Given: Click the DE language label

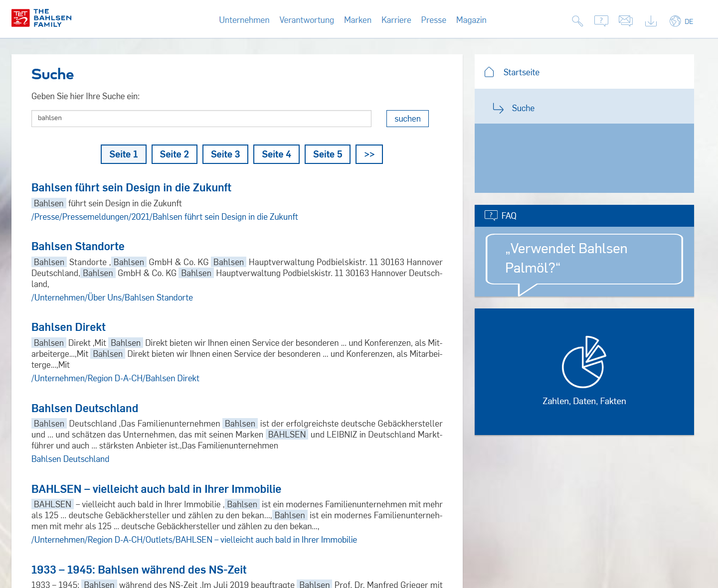Looking at the screenshot, I should 689,21.
